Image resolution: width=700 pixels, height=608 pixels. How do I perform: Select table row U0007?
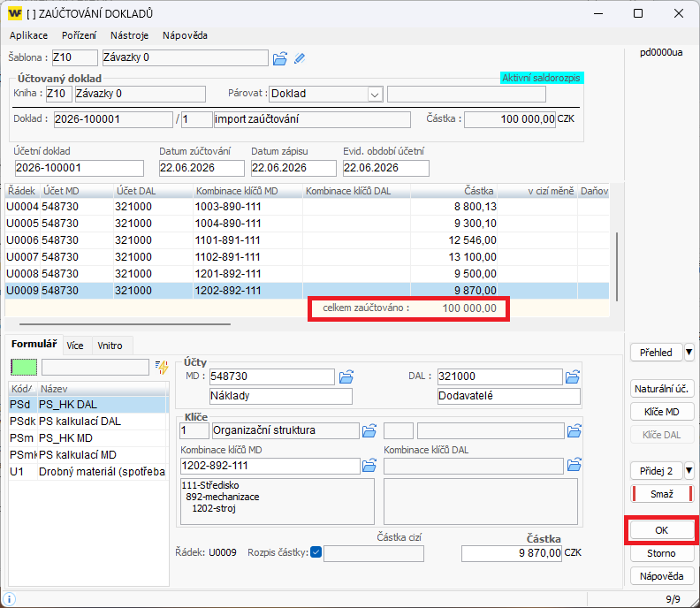tap(308, 257)
